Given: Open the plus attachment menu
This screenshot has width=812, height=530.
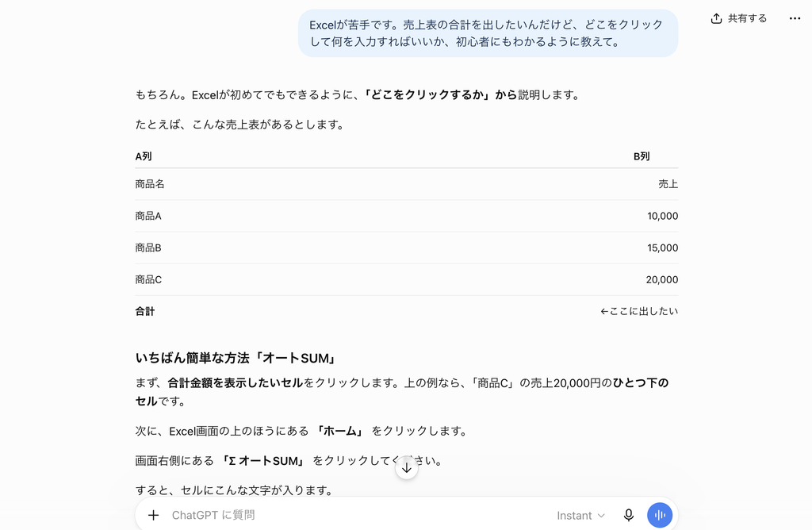Looking at the screenshot, I should point(153,515).
